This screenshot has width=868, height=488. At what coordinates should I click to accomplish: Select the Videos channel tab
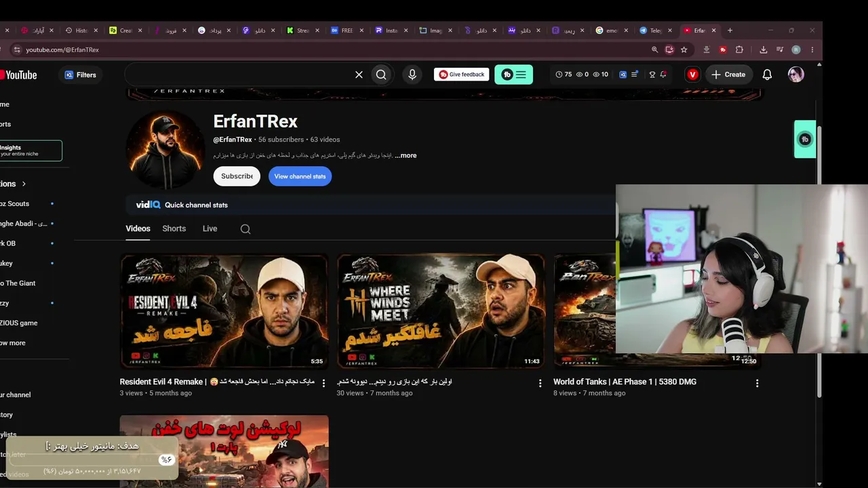(x=138, y=229)
